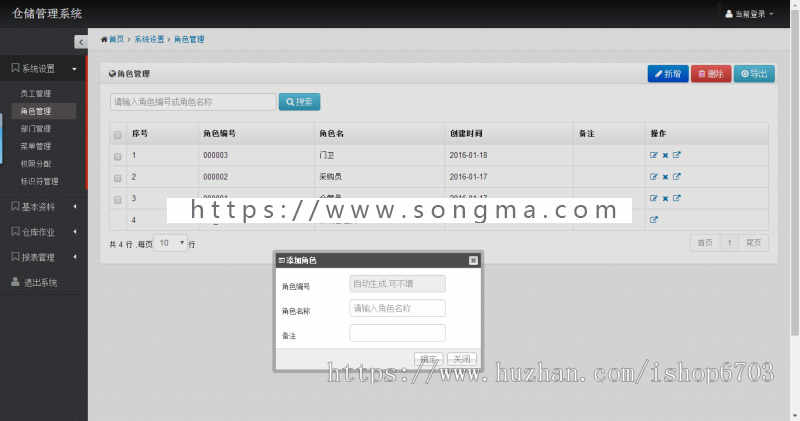Image resolution: width=800 pixels, height=421 pixels.
Task: Click the 操作 column header
Action: click(658, 133)
